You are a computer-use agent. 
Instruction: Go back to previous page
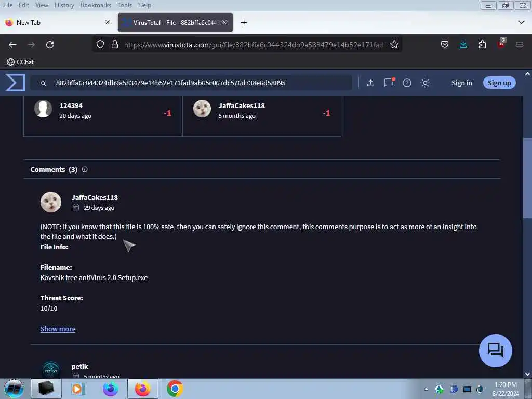pyautogui.click(x=12, y=45)
